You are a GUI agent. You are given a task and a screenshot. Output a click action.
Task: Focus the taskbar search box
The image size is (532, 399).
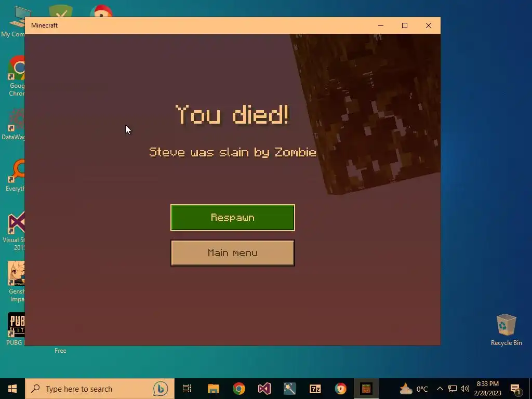click(99, 389)
